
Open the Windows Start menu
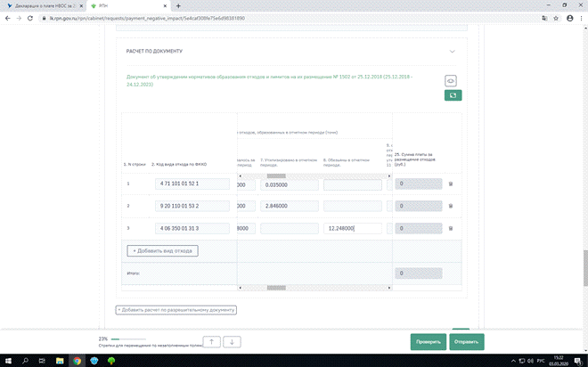click(7, 361)
